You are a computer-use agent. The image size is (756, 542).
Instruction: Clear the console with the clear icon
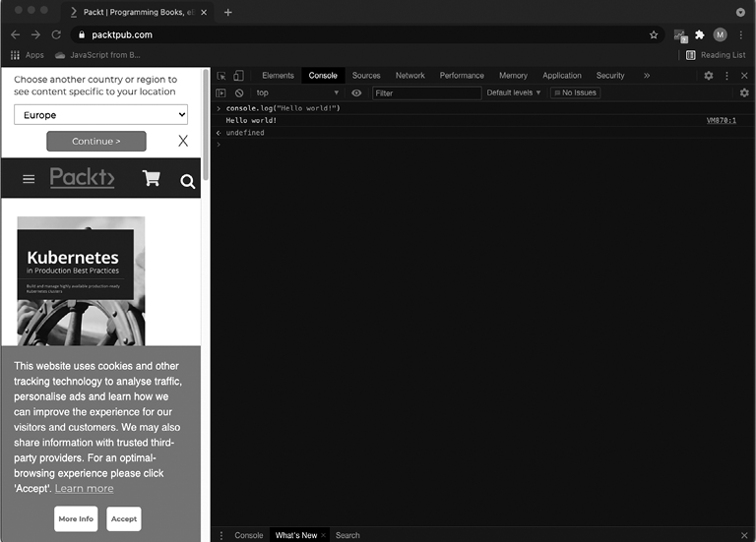tap(239, 92)
